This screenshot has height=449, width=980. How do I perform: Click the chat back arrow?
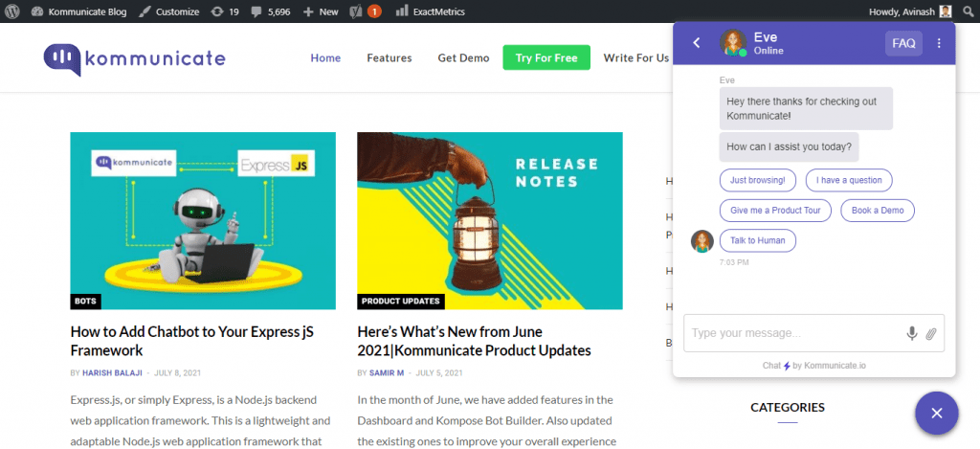[x=697, y=42]
